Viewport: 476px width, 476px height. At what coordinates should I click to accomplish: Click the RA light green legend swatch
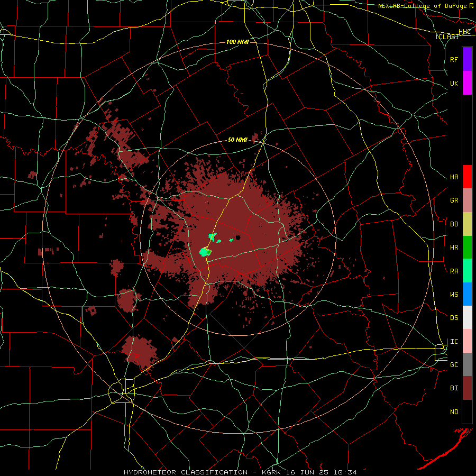pos(467,271)
